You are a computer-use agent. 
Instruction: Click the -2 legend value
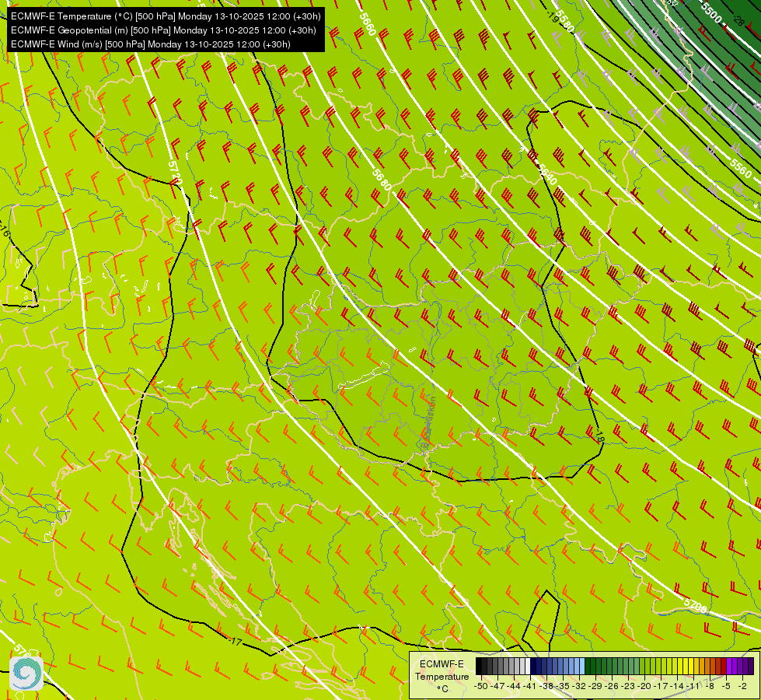pos(742,686)
